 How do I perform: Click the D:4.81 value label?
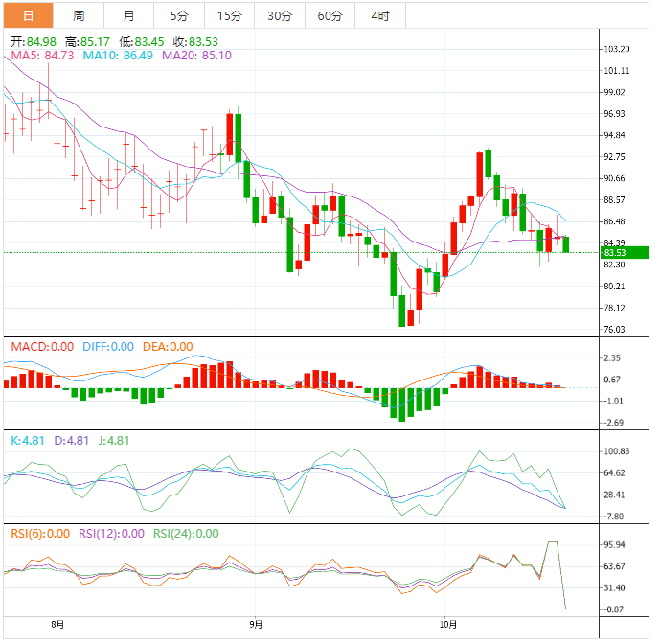point(72,441)
